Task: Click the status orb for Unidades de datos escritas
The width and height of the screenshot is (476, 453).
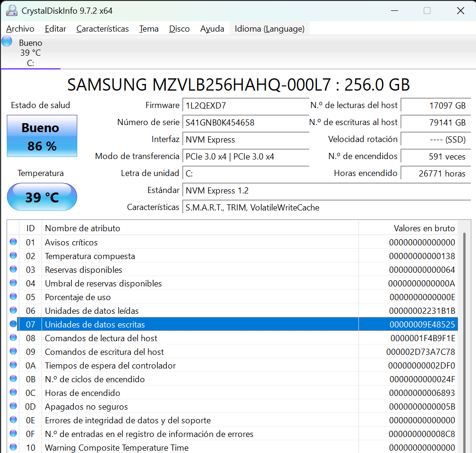Action: pyautogui.click(x=13, y=324)
